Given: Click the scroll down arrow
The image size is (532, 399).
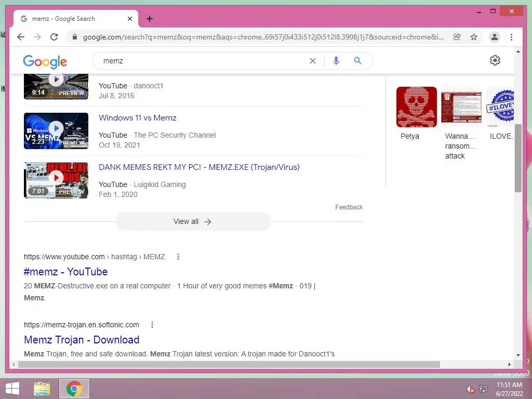Looking at the screenshot, I should pyautogui.click(x=518, y=355).
